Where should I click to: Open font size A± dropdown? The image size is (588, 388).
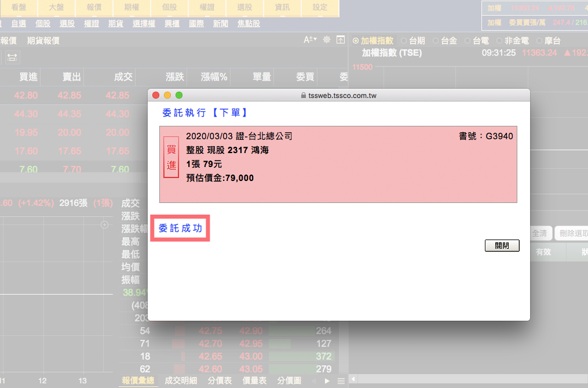(x=310, y=40)
